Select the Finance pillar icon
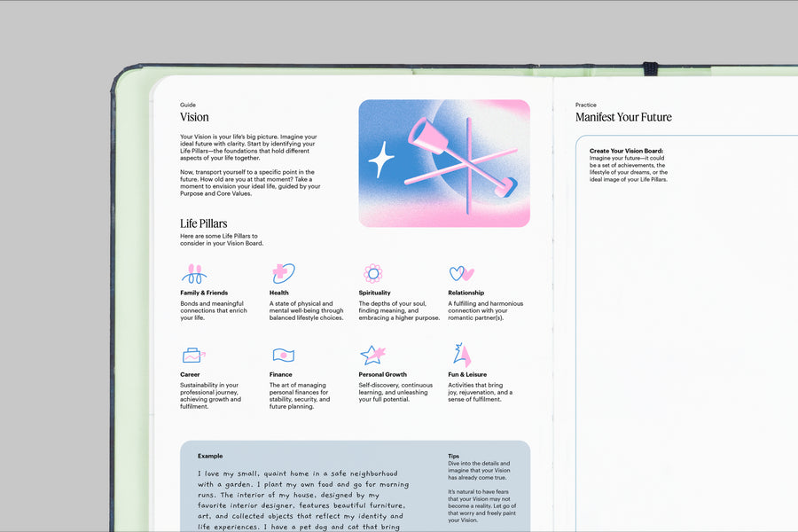 (283, 356)
